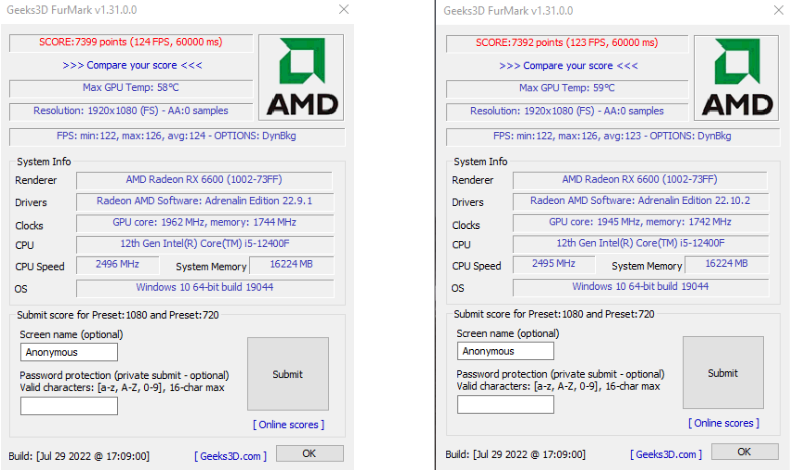Visit Geeks3D.com link in right window

(x=666, y=454)
